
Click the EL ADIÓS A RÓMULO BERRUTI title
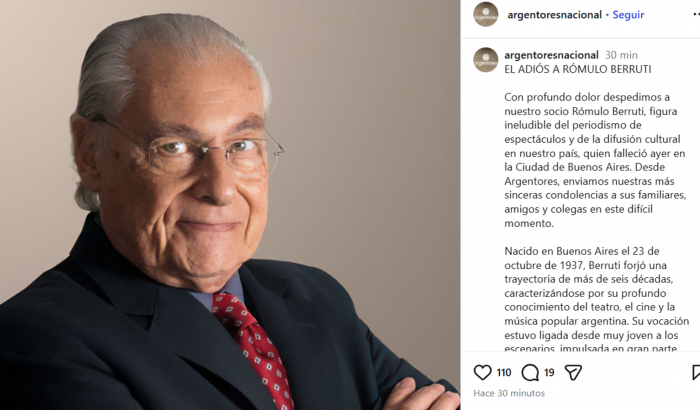click(578, 69)
